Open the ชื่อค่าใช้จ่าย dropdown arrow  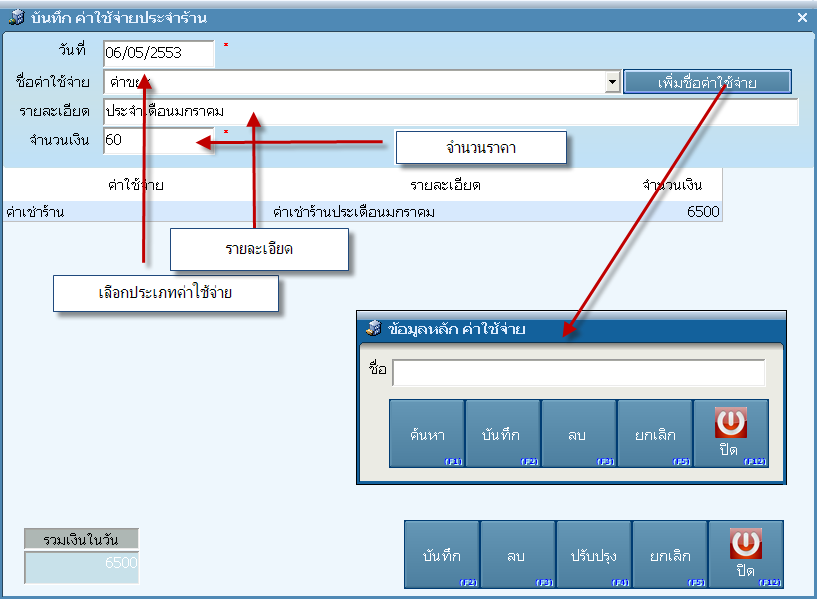(612, 83)
